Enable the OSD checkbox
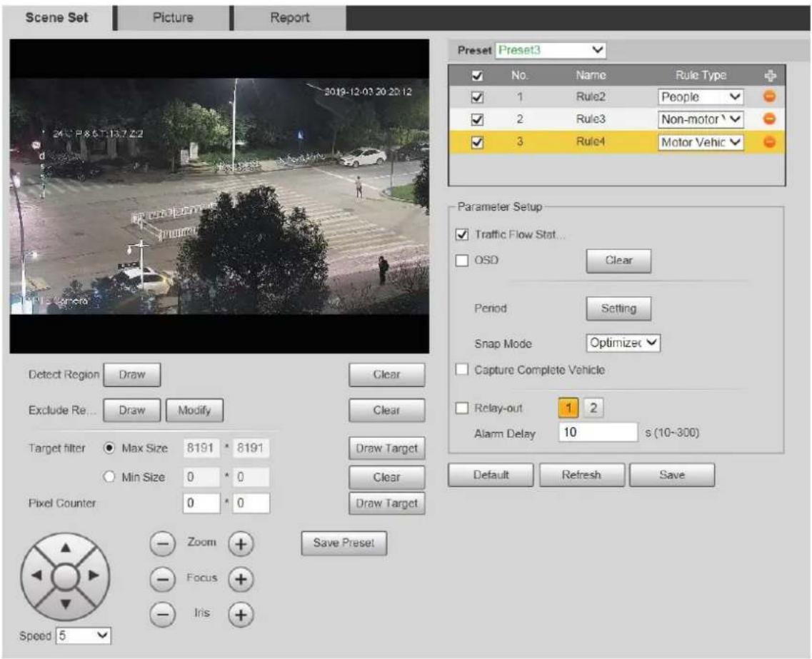This screenshot has height=659, width=812. pyautogui.click(x=462, y=260)
